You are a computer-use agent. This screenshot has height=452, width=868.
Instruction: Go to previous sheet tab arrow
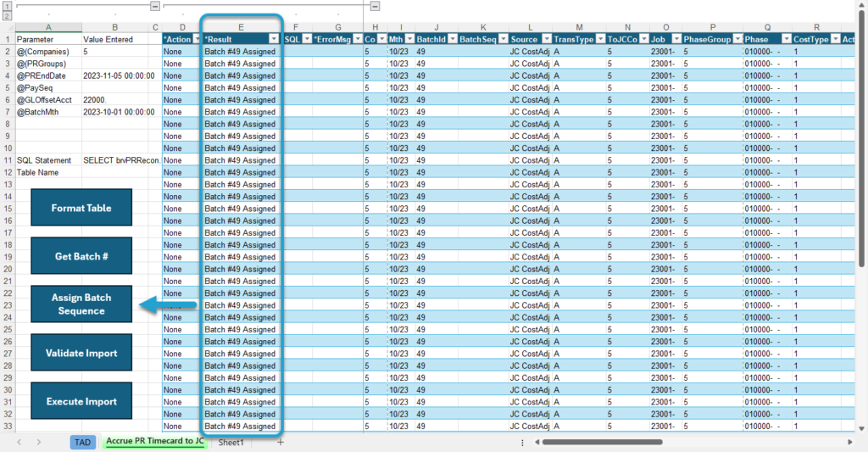click(x=19, y=442)
